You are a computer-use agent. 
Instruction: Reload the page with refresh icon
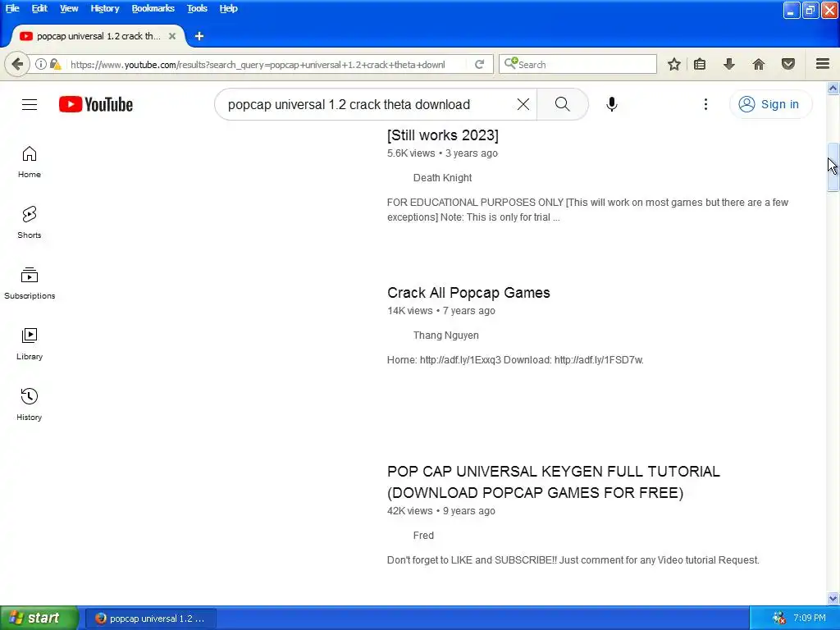[x=479, y=64]
